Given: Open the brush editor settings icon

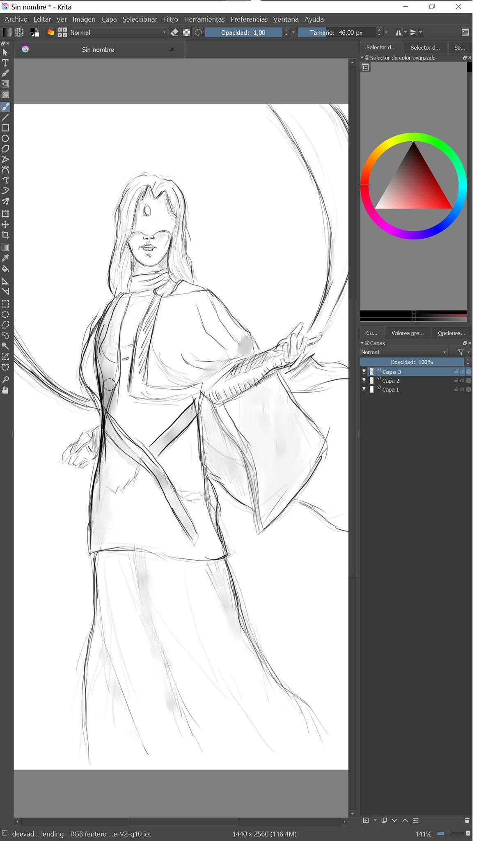Looking at the screenshot, I should pyautogui.click(x=50, y=32).
